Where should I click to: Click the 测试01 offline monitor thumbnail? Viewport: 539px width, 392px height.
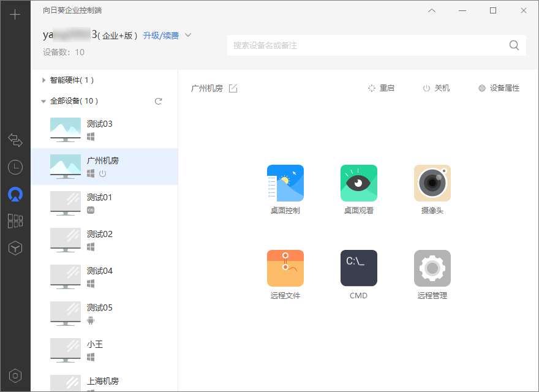[x=66, y=203]
